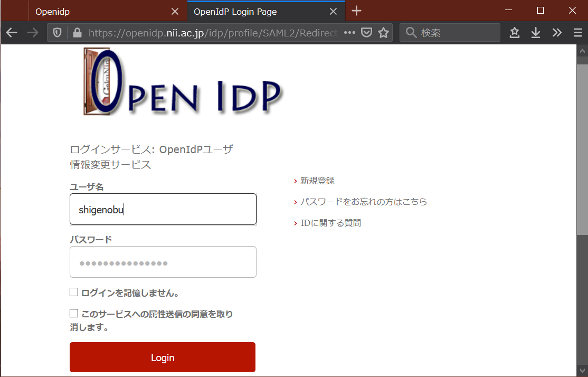Screen dimensions: 588x377
Task: Click the Open IdP logo
Action: (182, 82)
